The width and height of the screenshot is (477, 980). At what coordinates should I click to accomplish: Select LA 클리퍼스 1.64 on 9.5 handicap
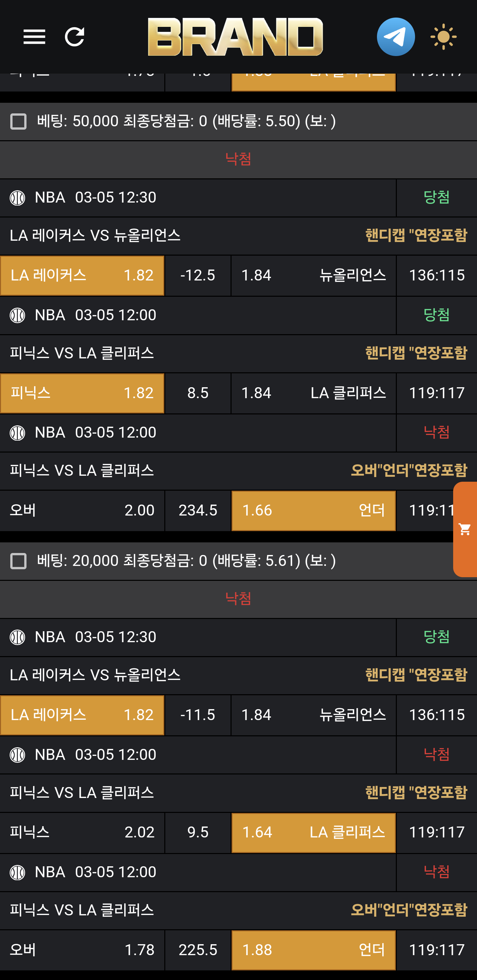(x=314, y=832)
